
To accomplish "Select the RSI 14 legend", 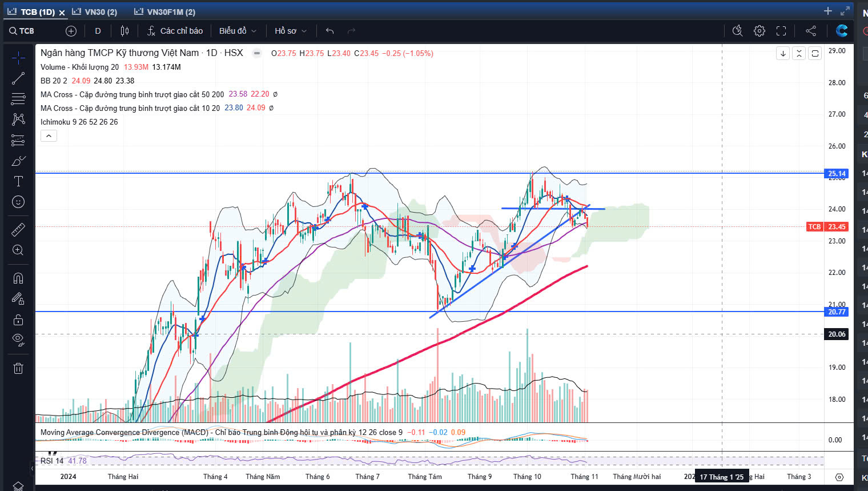I will [x=52, y=461].
